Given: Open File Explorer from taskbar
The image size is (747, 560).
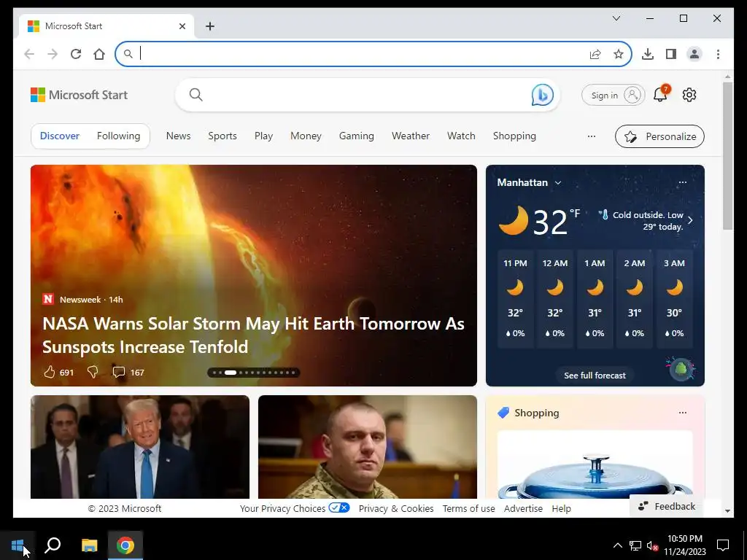Looking at the screenshot, I should tap(89, 545).
